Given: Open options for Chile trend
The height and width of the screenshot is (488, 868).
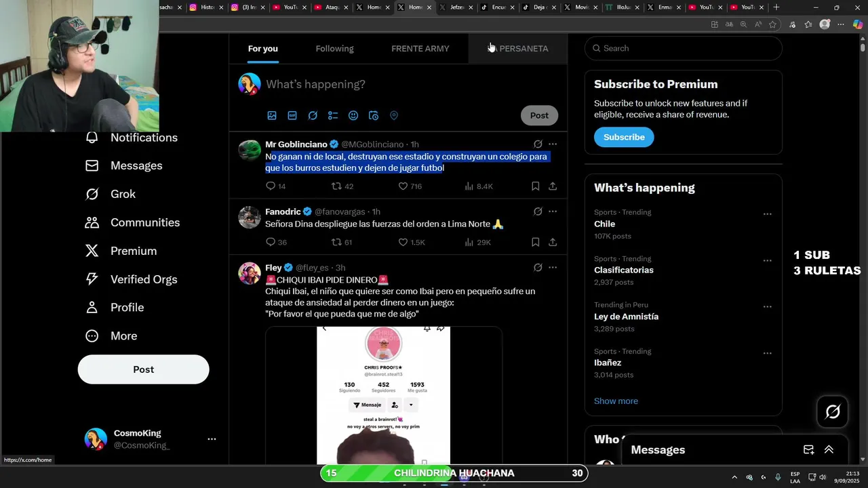Looking at the screenshot, I should (x=768, y=214).
